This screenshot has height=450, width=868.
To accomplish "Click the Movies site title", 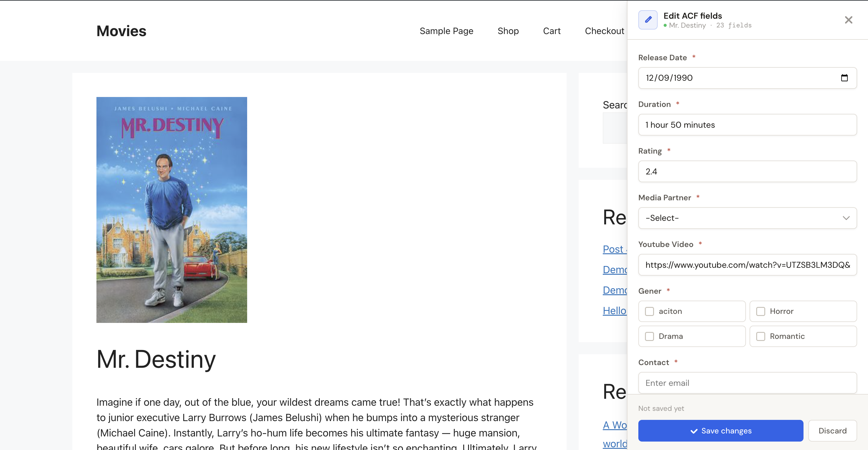I will pyautogui.click(x=121, y=31).
